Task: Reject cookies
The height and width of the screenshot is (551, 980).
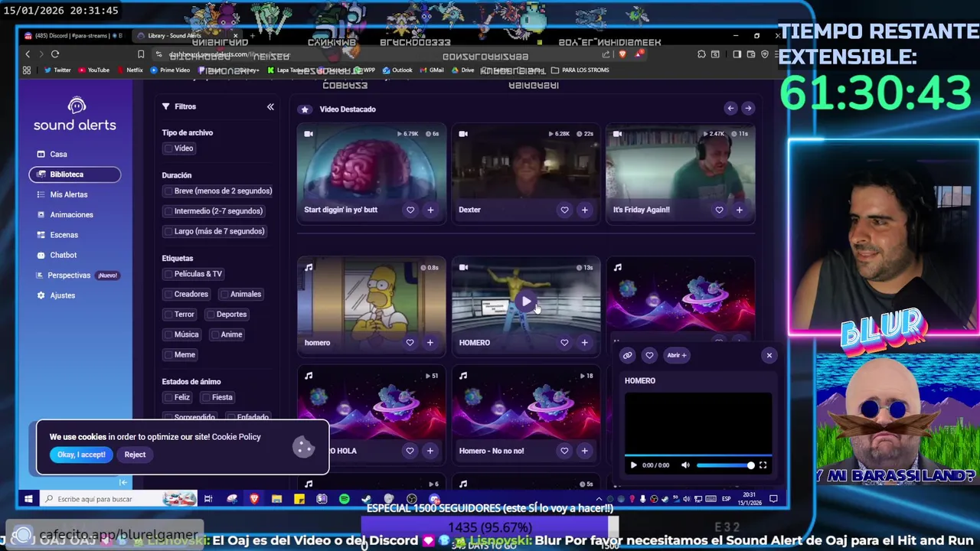Action: [x=135, y=455]
